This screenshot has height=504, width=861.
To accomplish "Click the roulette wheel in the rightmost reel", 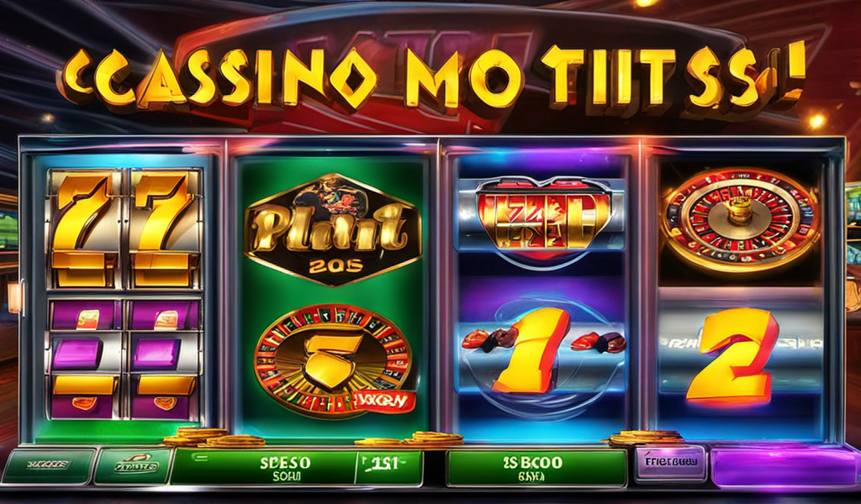I will [740, 220].
